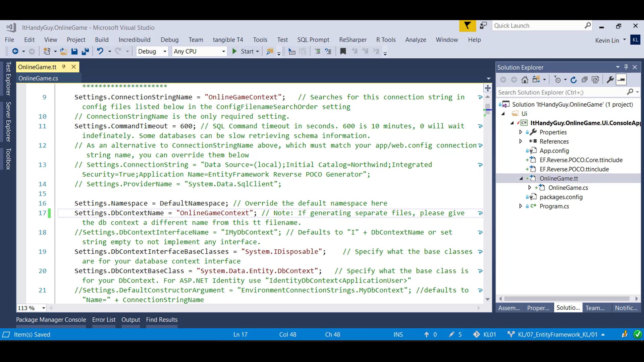Open the ReSharper menu

click(353, 40)
